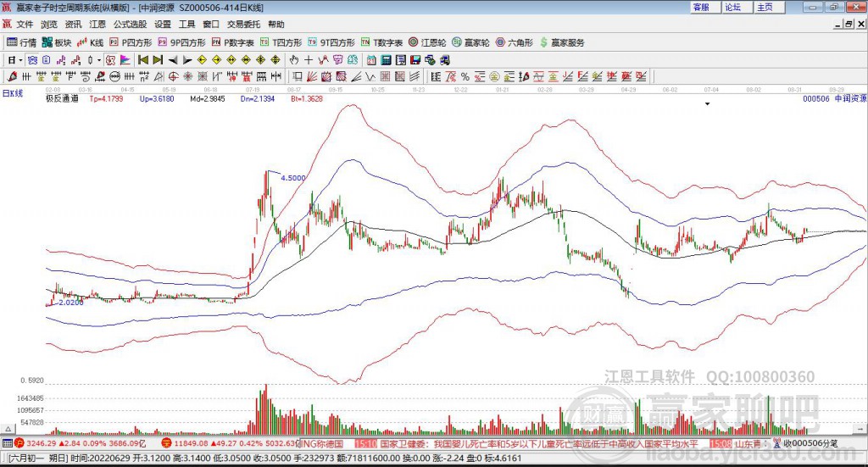Jump to first bar icon
Viewport: 868px width, 467px height.
tap(142, 60)
